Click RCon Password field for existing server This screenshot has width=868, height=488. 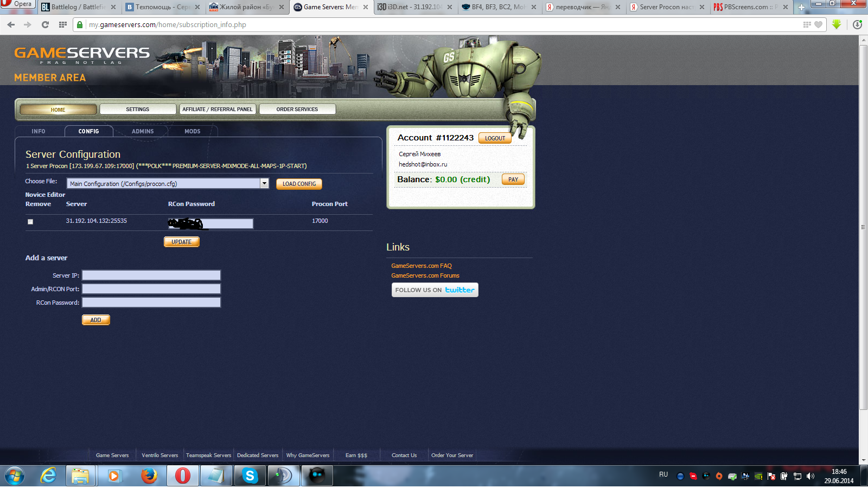pyautogui.click(x=210, y=223)
